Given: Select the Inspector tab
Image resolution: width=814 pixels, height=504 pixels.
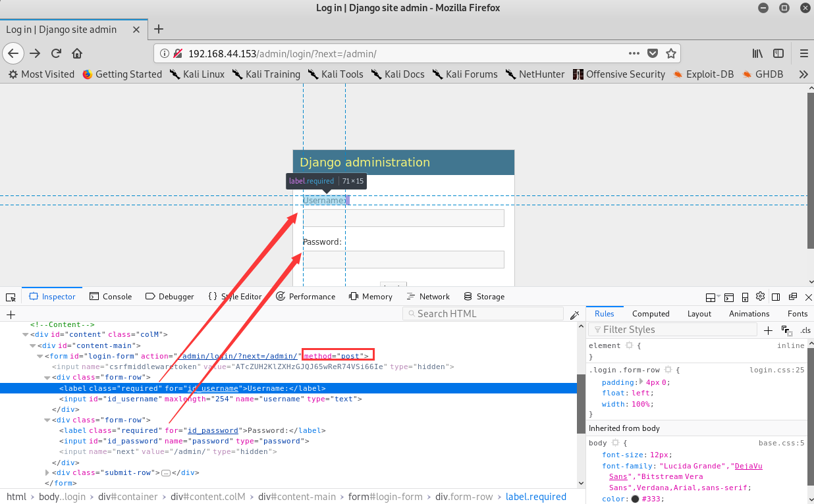Looking at the screenshot, I should pos(52,297).
